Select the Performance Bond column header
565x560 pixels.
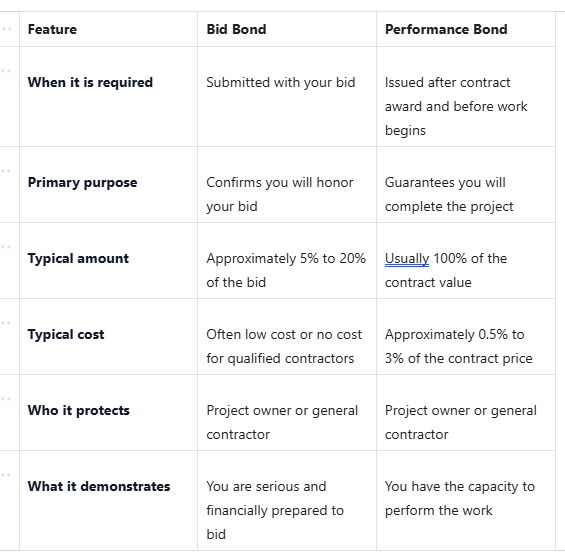click(x=466, y=29)
